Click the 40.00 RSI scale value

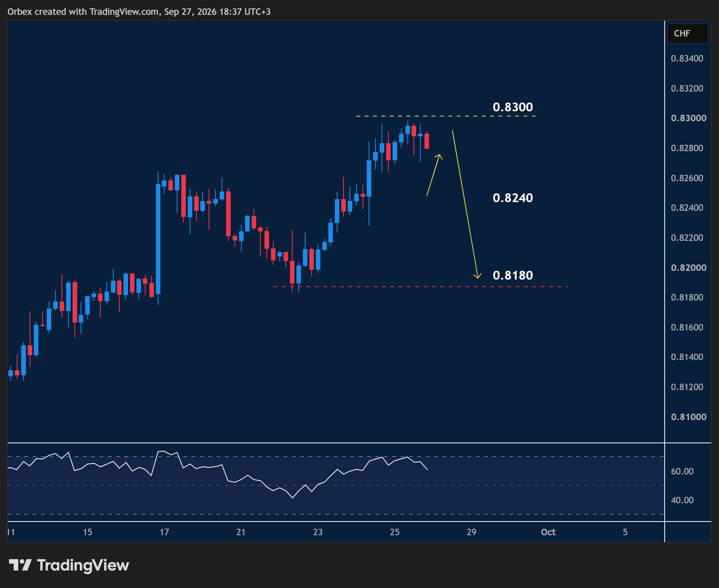click(x=682, y=500)
